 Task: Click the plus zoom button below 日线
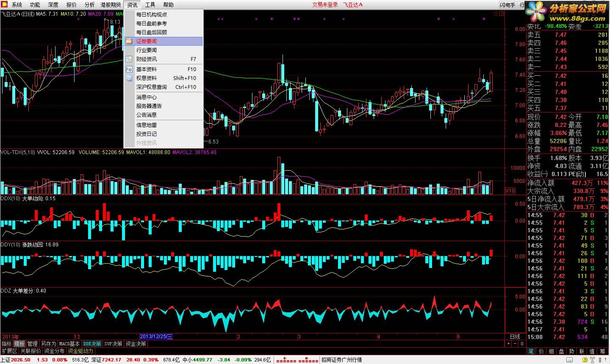pos(508,344)
